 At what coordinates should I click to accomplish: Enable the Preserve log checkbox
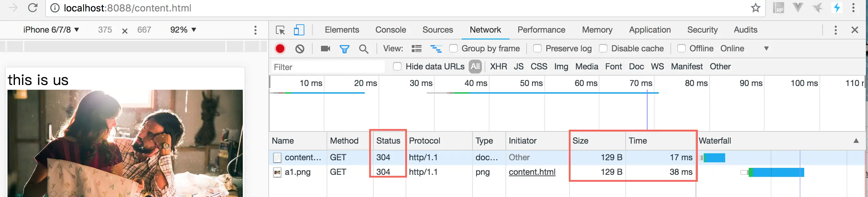point(537,49)
